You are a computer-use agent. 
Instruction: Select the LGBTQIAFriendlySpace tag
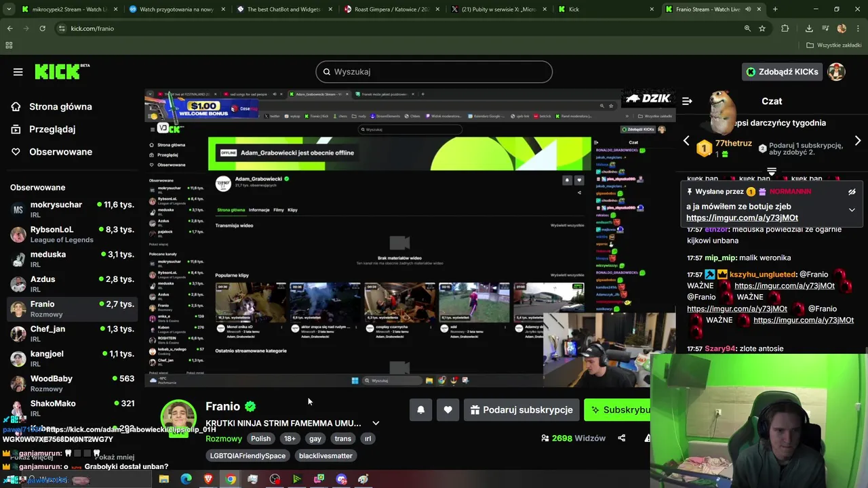click(248, 456)
